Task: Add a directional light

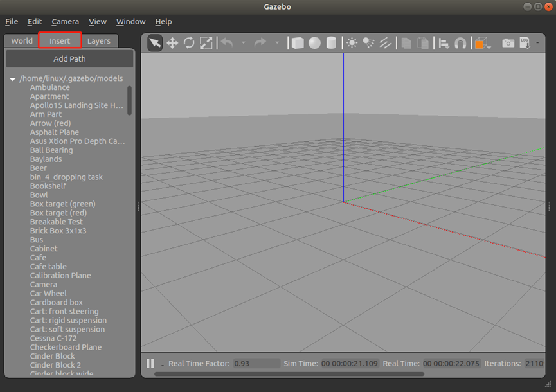Action: (x=386, y=43)
